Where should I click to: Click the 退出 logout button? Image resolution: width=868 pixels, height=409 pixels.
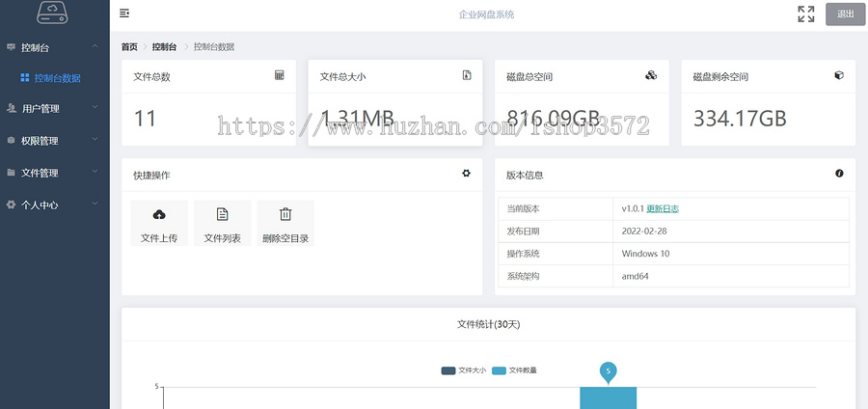[845, 14]
